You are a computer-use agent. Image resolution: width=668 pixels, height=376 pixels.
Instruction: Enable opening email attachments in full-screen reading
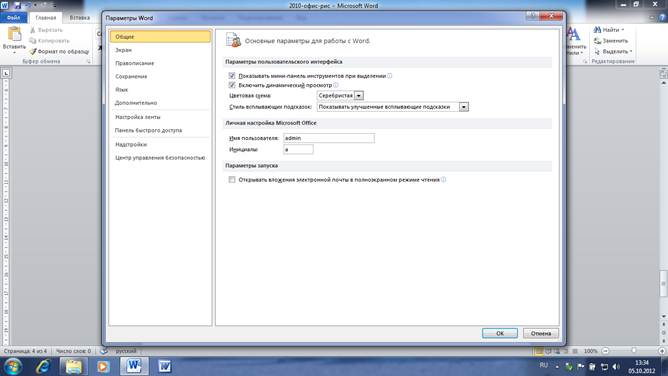232,180
